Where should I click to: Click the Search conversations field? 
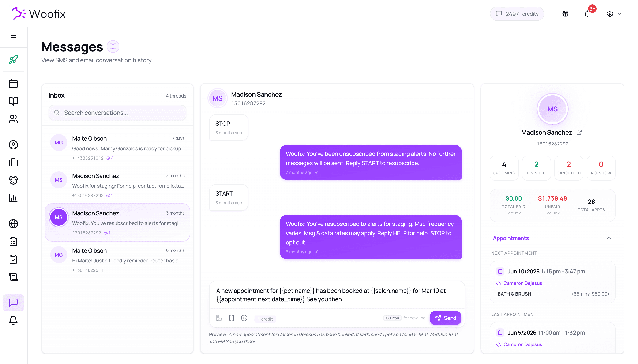117,113
